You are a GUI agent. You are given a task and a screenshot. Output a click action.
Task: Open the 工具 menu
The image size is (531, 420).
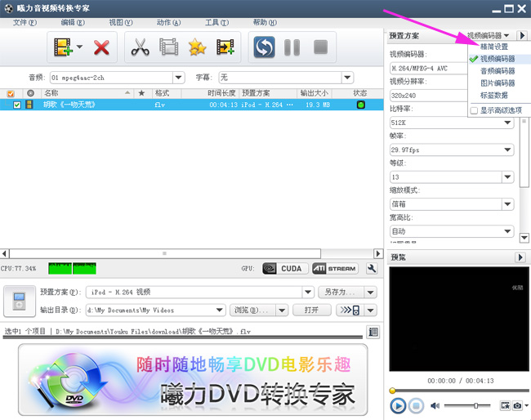[x=216, y=23]
